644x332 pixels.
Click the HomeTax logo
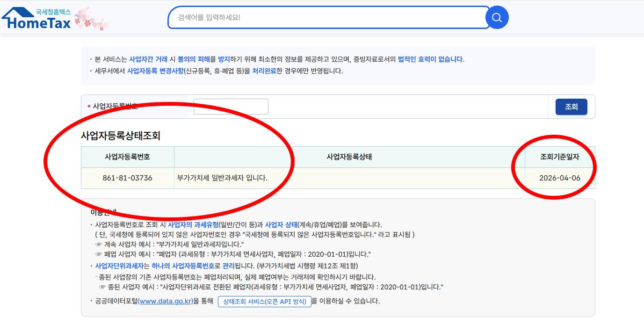coord(36,19)
